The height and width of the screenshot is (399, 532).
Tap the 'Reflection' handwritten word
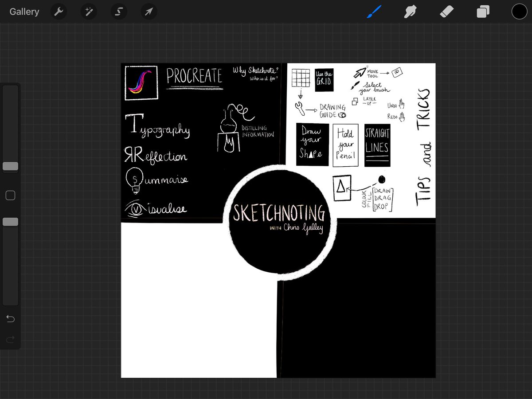(156, 155)
